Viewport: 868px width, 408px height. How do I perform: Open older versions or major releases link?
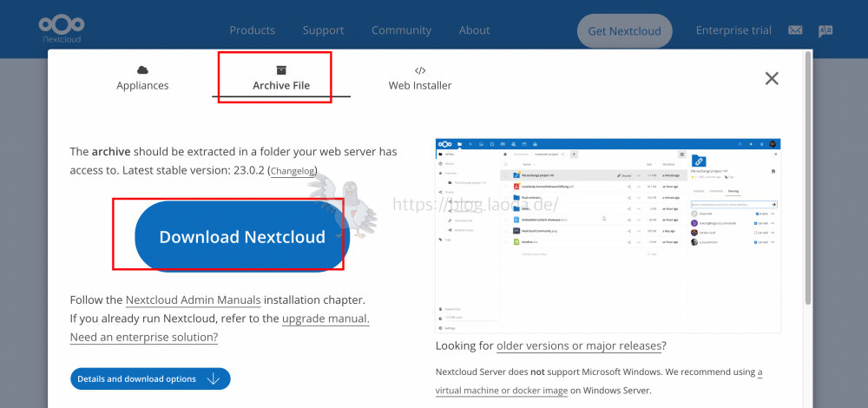(579, 346)
